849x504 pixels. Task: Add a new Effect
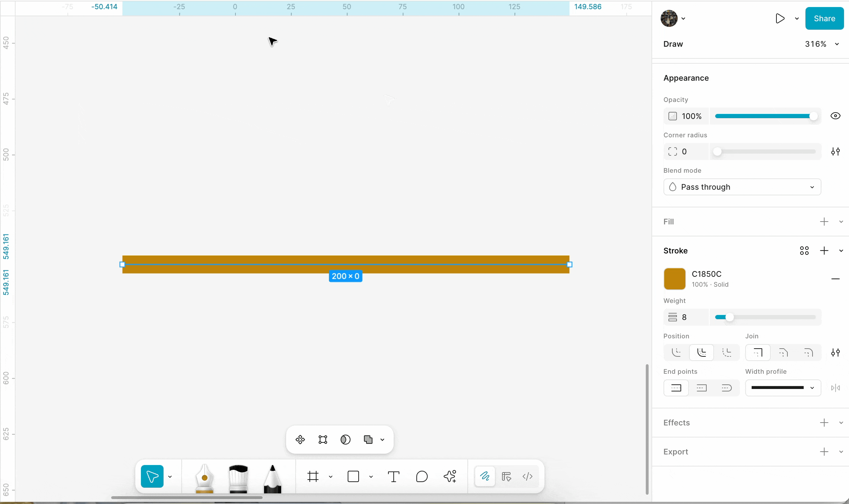pos(824,423)
